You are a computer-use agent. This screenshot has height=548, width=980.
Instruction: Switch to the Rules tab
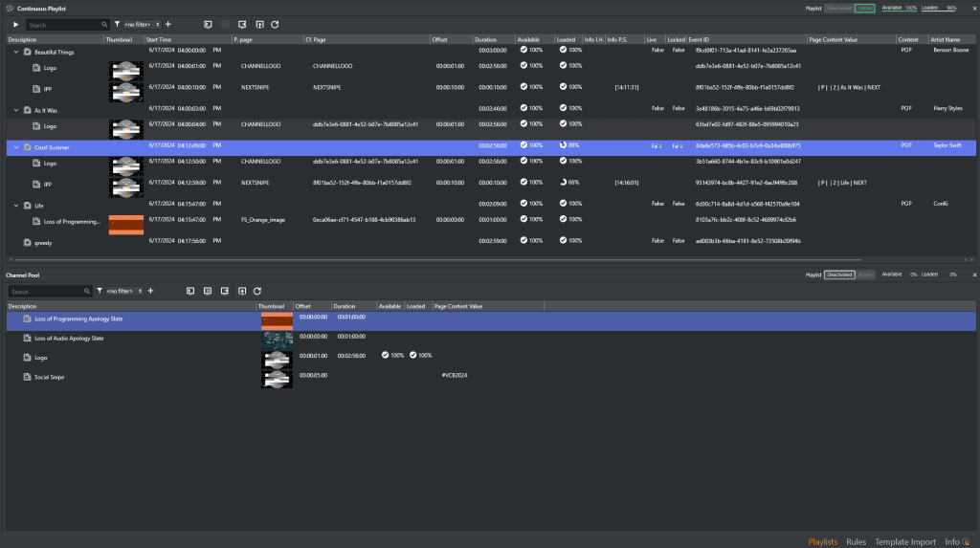pyautogui.click(x=856, y=542)
